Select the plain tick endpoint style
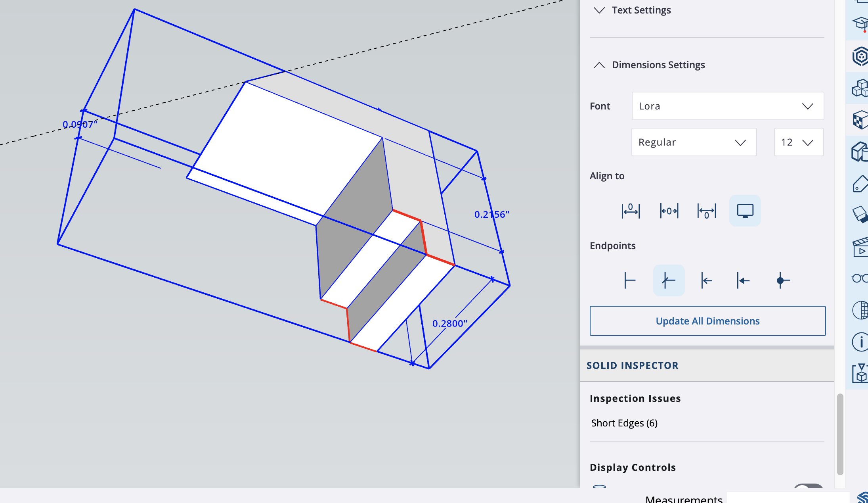This screenshot has height=503, width=868. click(x=630, y=280)
